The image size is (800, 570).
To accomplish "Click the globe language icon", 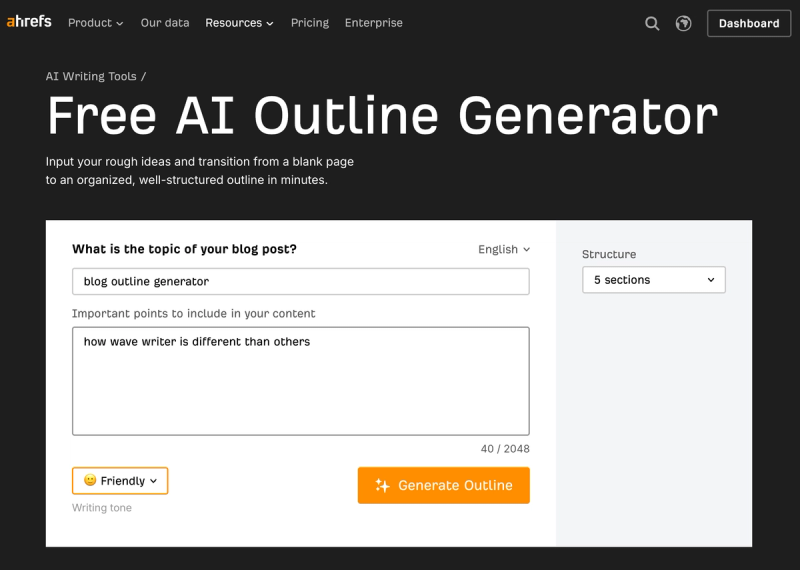I will coord(683,23).
